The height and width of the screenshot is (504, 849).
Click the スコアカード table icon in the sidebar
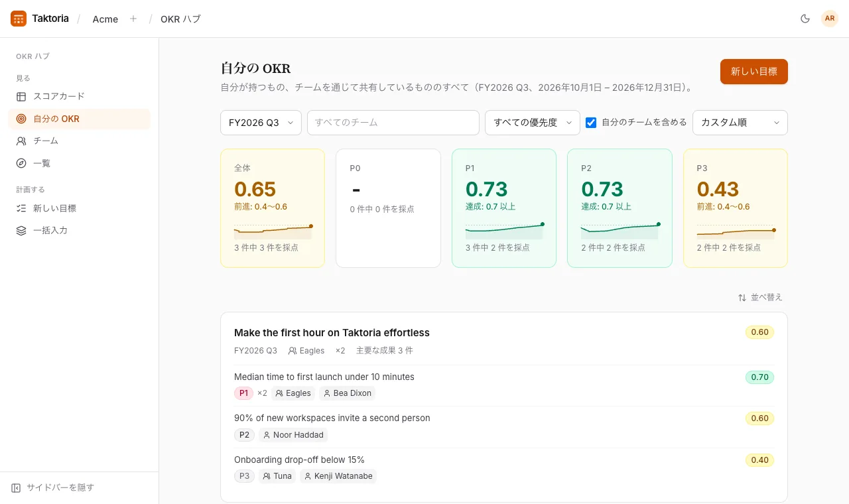click(21, 97)
